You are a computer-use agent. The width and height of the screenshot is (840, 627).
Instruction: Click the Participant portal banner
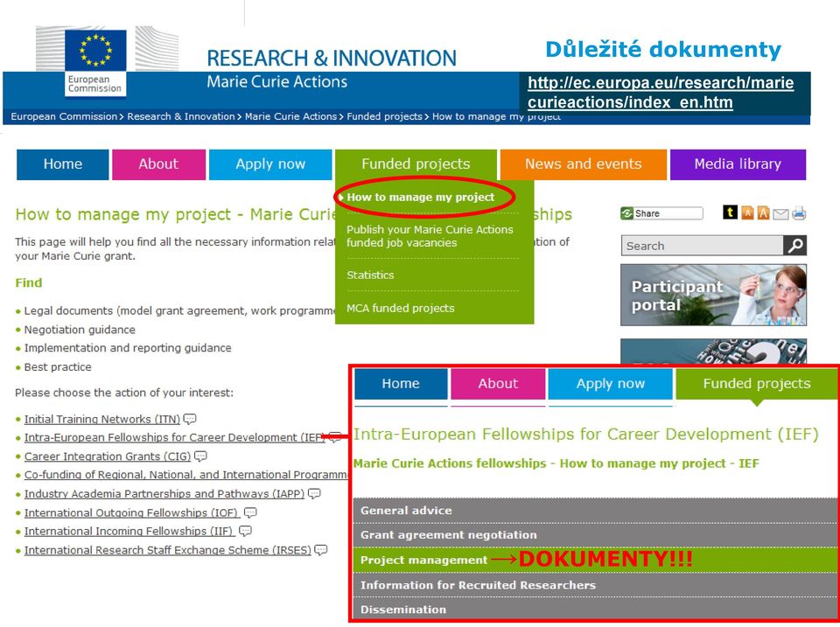point(714,295)
